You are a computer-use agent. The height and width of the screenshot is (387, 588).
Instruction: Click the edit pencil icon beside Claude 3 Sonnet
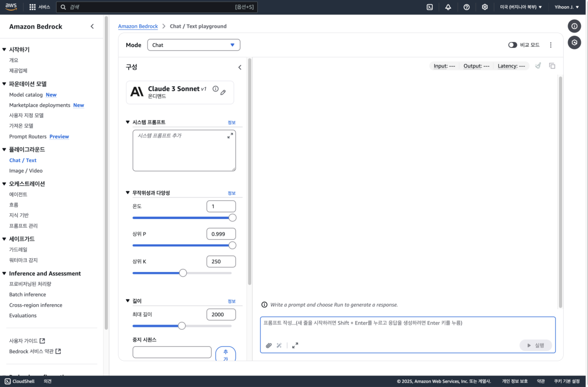click(223, 92)
